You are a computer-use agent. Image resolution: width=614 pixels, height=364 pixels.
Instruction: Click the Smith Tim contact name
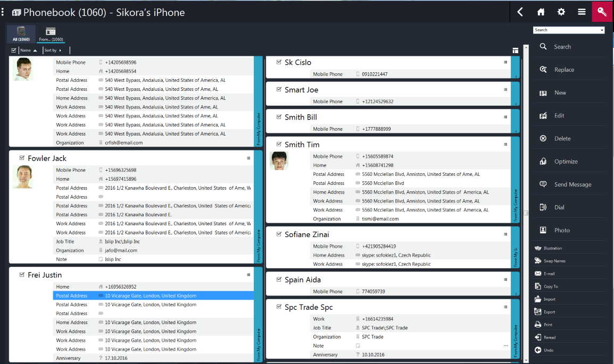302,145
